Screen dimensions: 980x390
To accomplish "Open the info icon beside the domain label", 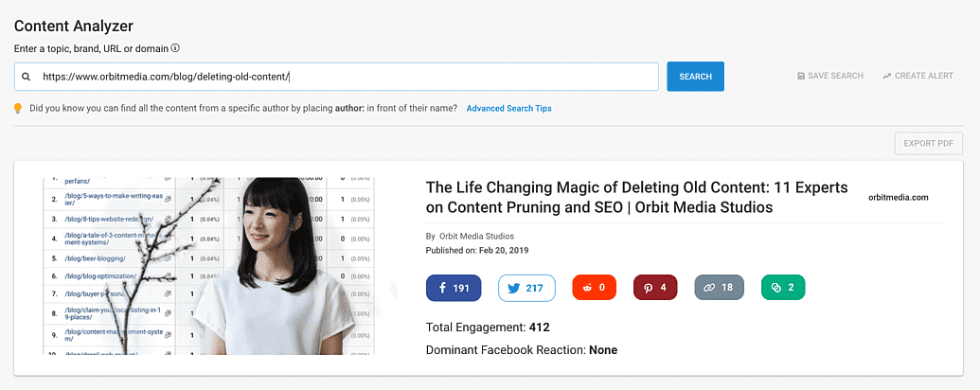I will pyautogui.click(x=175, y=48).
